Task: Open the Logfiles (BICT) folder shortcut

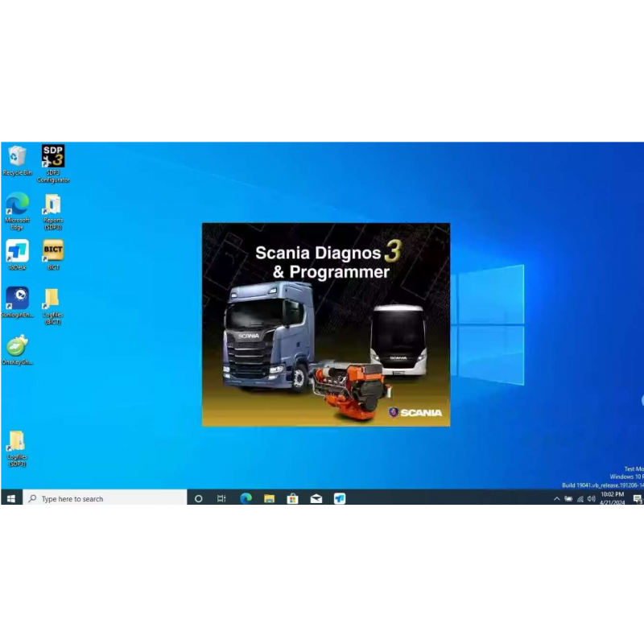Action: pos(52,299)
